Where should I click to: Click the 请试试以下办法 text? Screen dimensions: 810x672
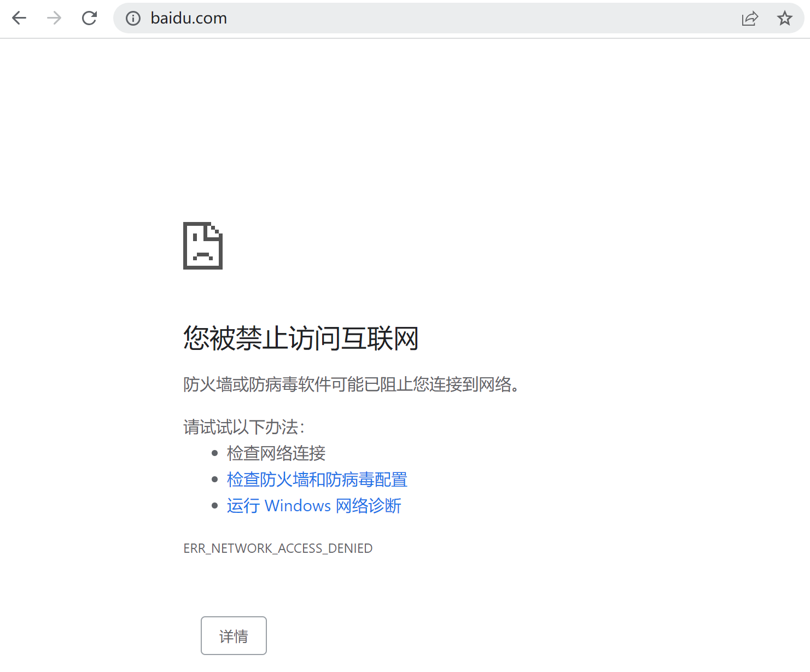[x=244, y=427]
